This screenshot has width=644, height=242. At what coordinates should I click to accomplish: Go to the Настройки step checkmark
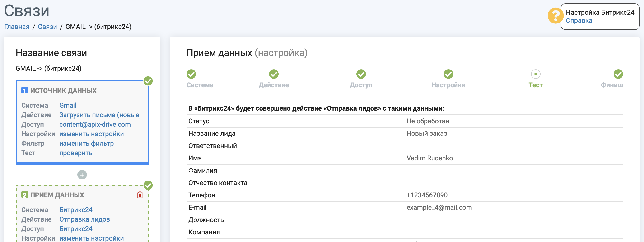point(448,74)
